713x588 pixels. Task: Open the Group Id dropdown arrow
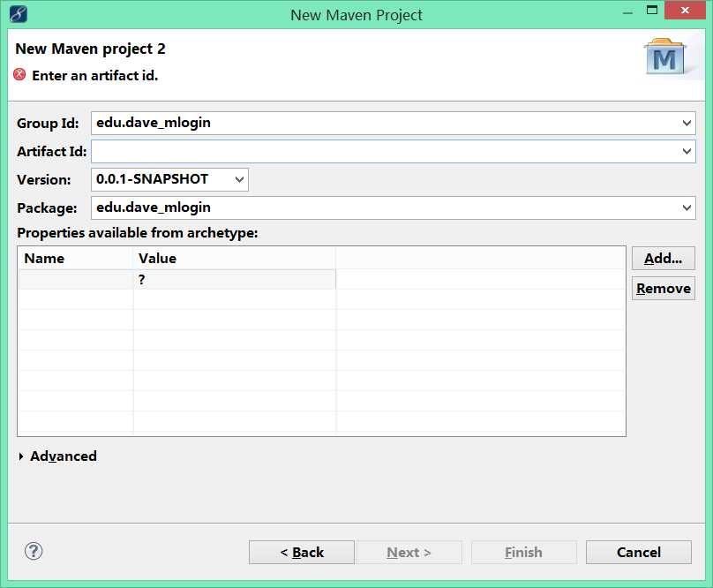point(687,123)
